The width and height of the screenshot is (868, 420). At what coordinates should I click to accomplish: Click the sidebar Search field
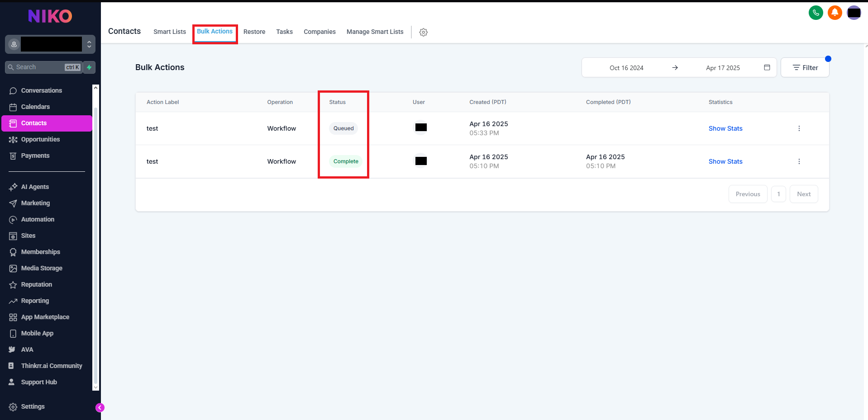(44, 67)
